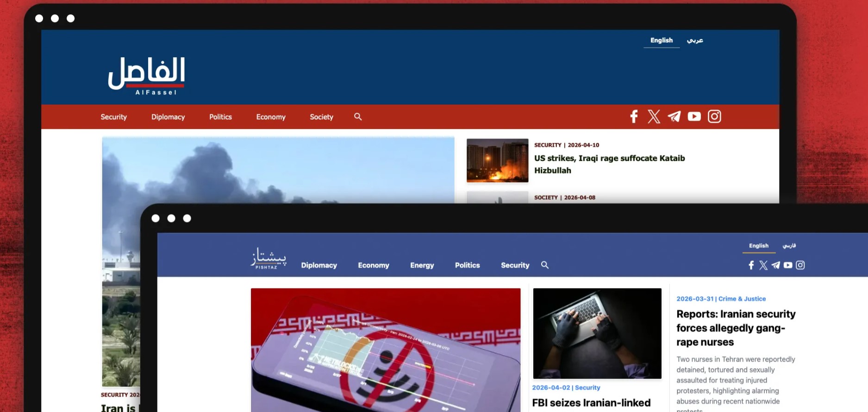Viewport: 868px width, 412px height.
Task: Open Diplomacy section in AlFassel menu
Action: pyautogui.click(x=168, y=117)
